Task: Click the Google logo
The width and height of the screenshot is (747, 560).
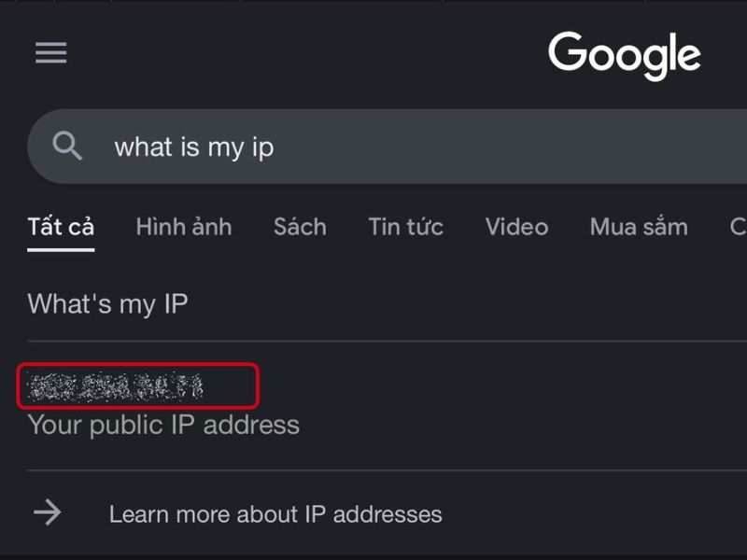Action: point(624,54)
